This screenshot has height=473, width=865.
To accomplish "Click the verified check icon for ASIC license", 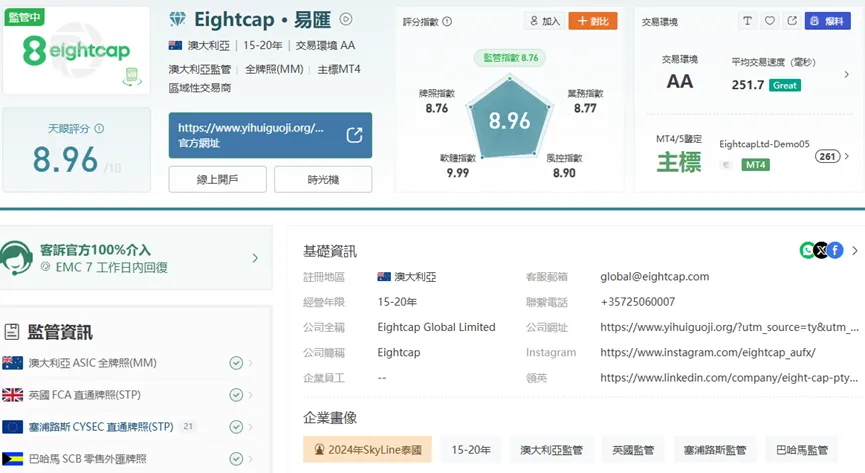I will pos(236,363).
